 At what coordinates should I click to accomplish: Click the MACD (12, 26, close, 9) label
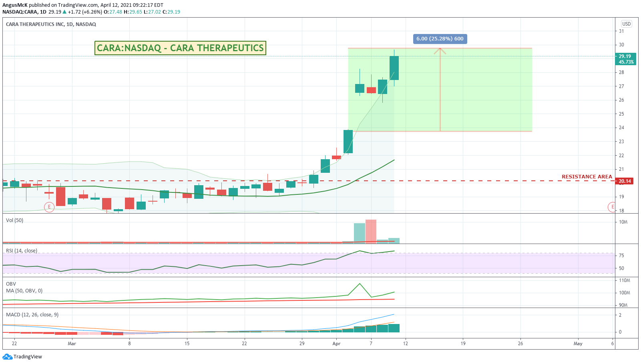pos(32,315)
